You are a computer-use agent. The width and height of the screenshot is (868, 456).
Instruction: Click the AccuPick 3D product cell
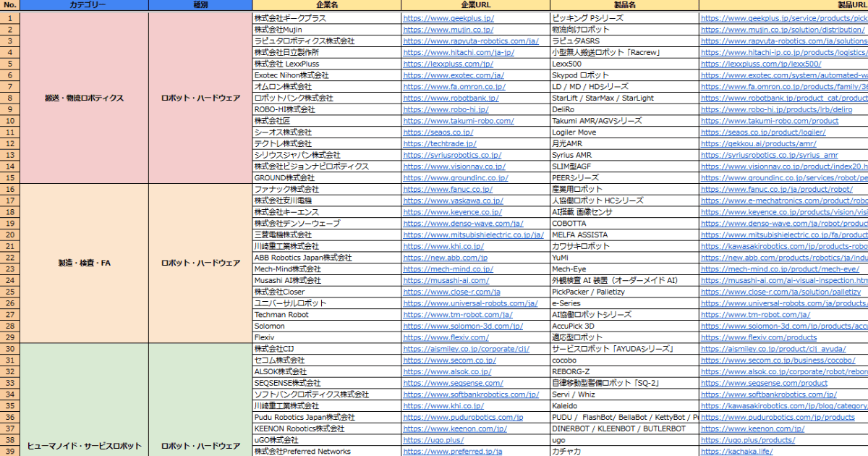[x=624, y=326]
